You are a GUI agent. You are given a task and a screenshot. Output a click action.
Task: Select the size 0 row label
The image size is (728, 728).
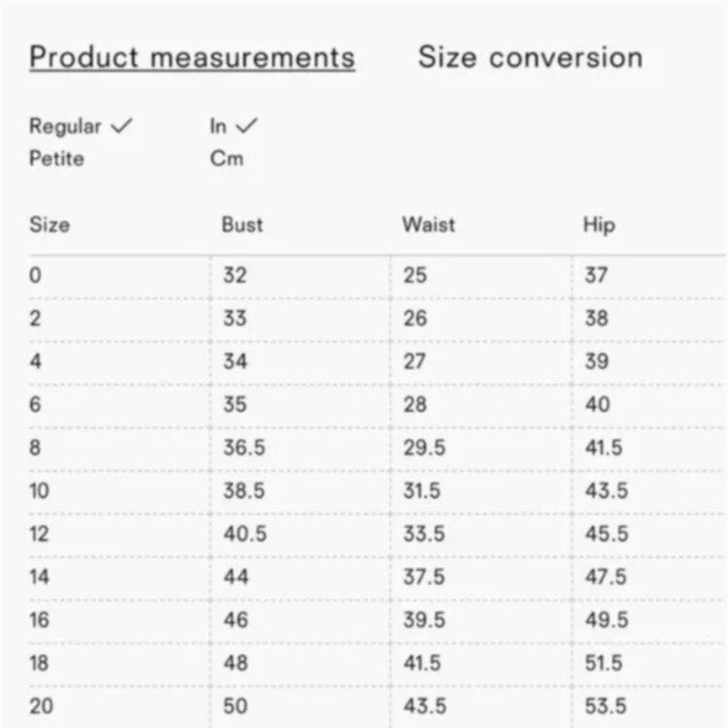tap(35, 275)
